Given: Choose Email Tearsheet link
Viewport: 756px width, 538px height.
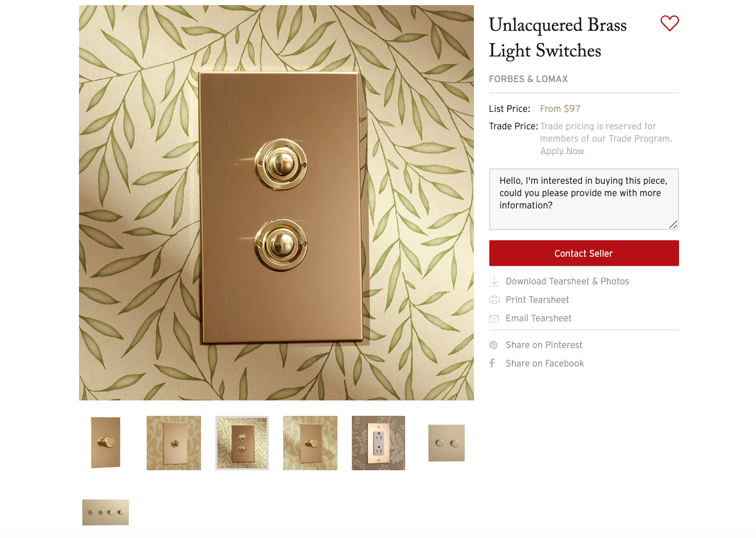Looking at the screenshot, I should (x=539, y=318).
